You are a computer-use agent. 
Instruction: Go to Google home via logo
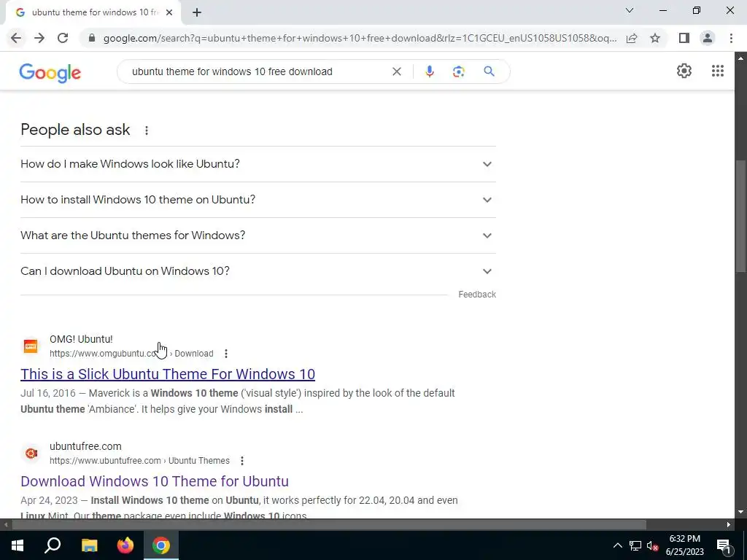click(x=50, y=73)
